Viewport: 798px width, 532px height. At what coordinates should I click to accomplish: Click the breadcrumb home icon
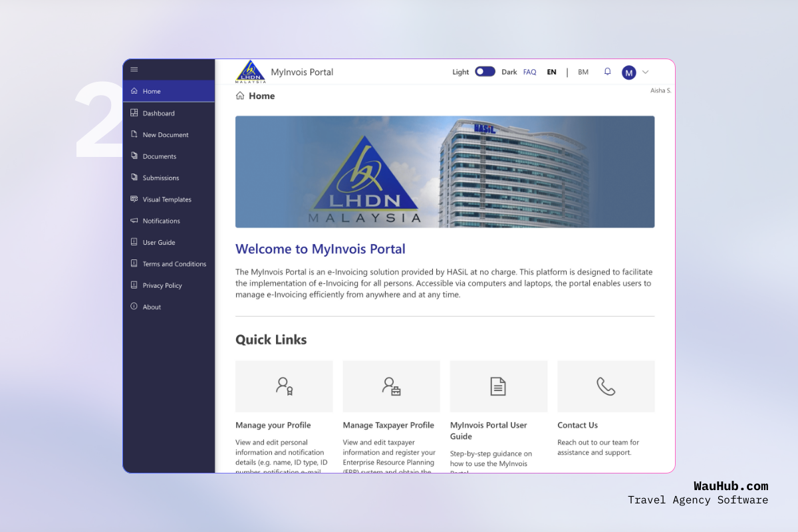click(x=240, y=96)
